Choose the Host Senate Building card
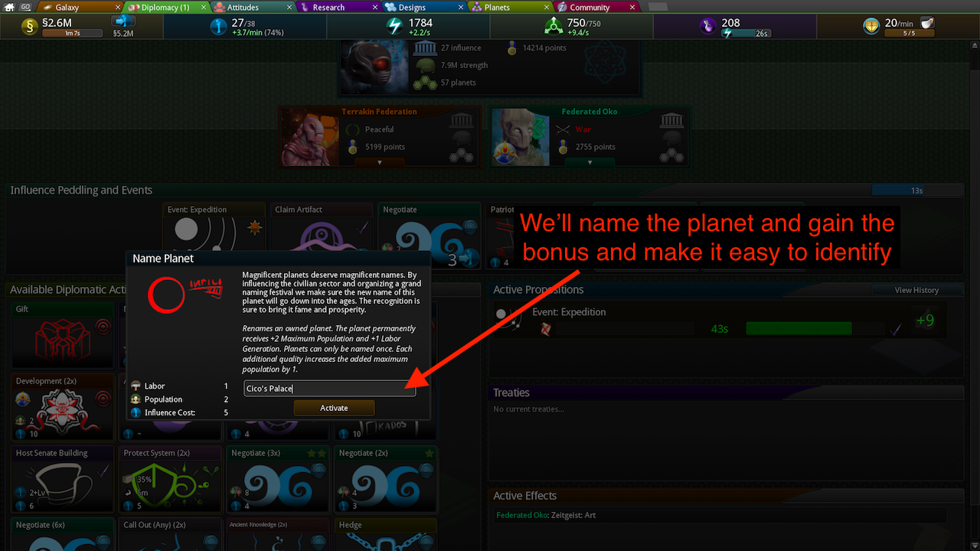The height and width of the screenshot is (551, 980). pyautogui.click(x=62, y=479)
